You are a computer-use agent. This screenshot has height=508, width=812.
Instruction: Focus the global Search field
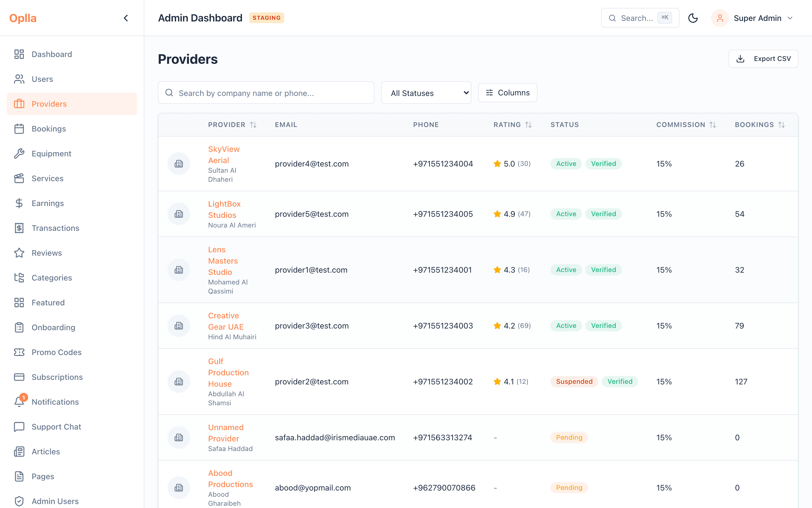tap(640, 18)
